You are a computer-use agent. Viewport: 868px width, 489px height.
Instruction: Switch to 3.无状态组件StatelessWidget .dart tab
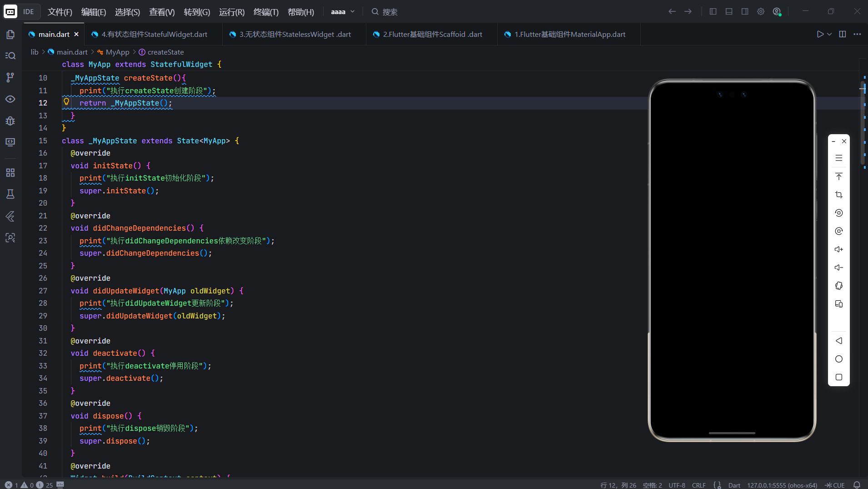tap(294, 34)
